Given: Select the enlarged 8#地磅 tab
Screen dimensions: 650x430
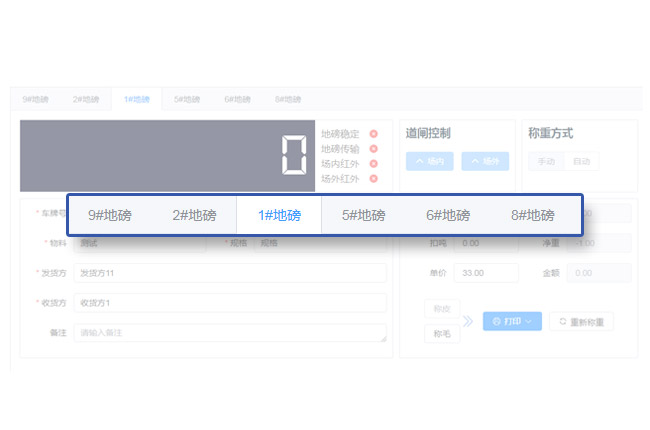Looking at the screenshot, I should coord(532,215).
